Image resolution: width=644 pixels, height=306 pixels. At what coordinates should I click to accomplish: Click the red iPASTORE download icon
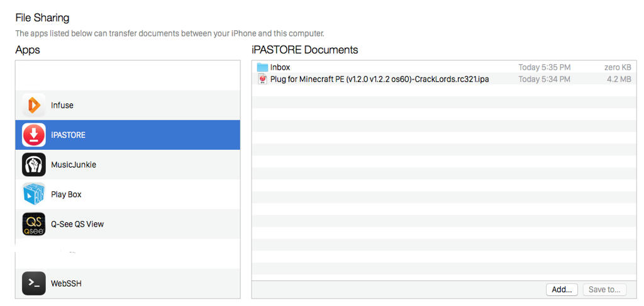click(x=34, y=135)
